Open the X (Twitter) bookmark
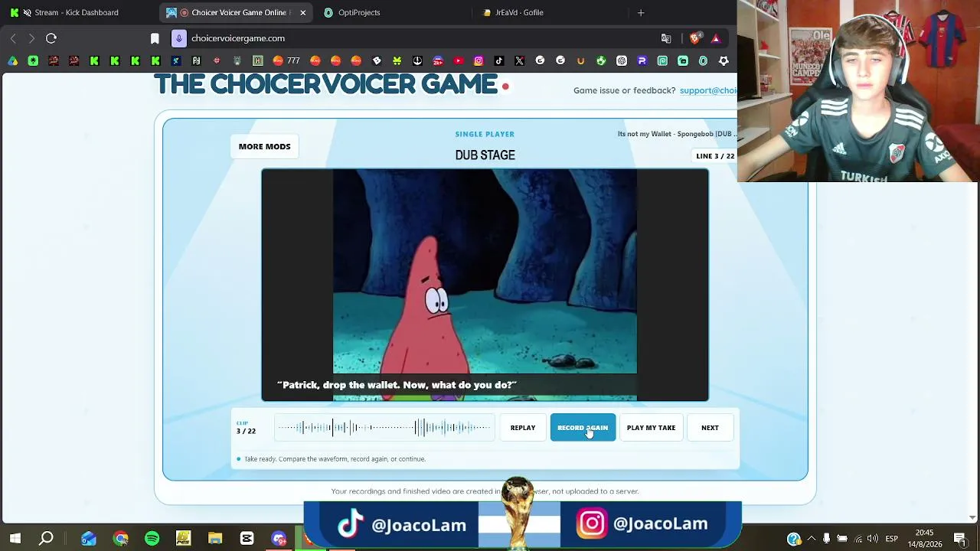This screenshot has height=551, width=980. coord(520,61)
